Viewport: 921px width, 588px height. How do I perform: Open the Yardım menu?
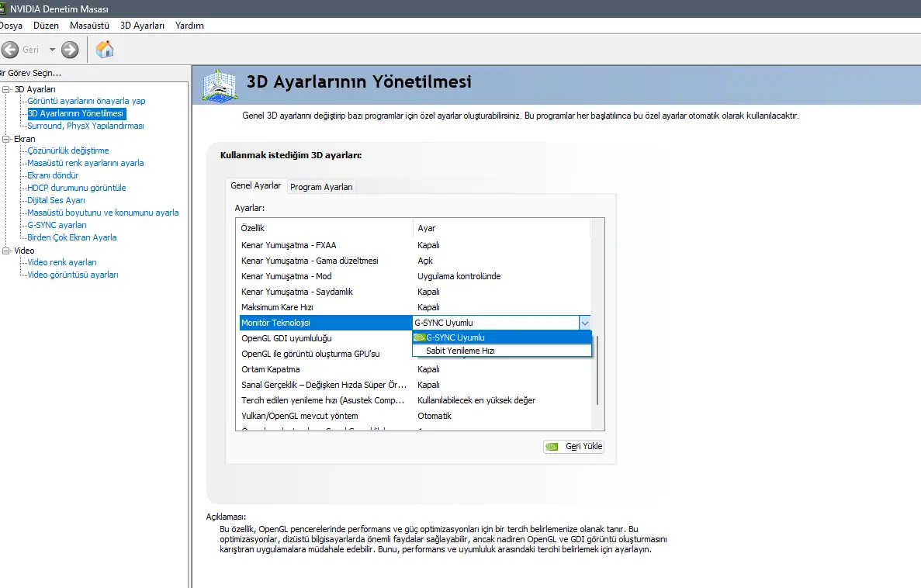(189, 26)
